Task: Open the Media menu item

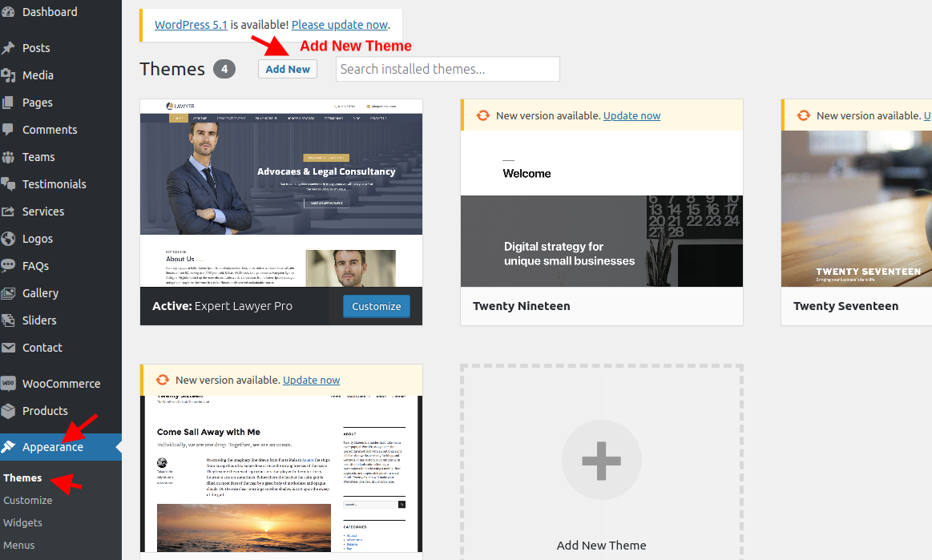Action: [38, 75]
